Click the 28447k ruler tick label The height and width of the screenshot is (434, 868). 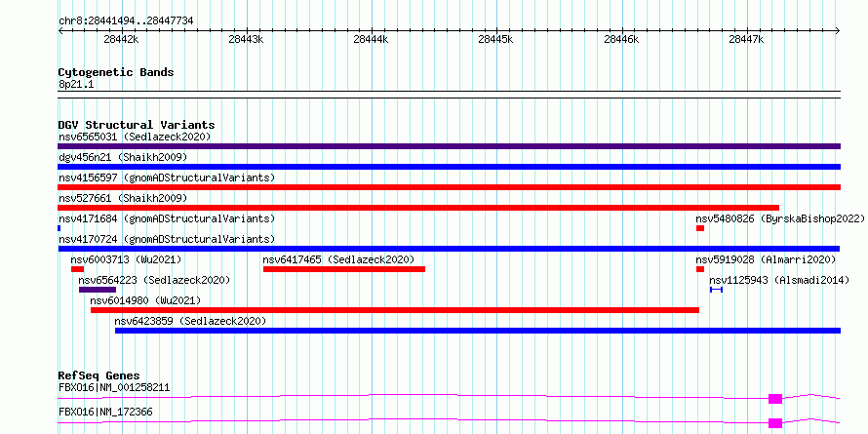[746, 40]
